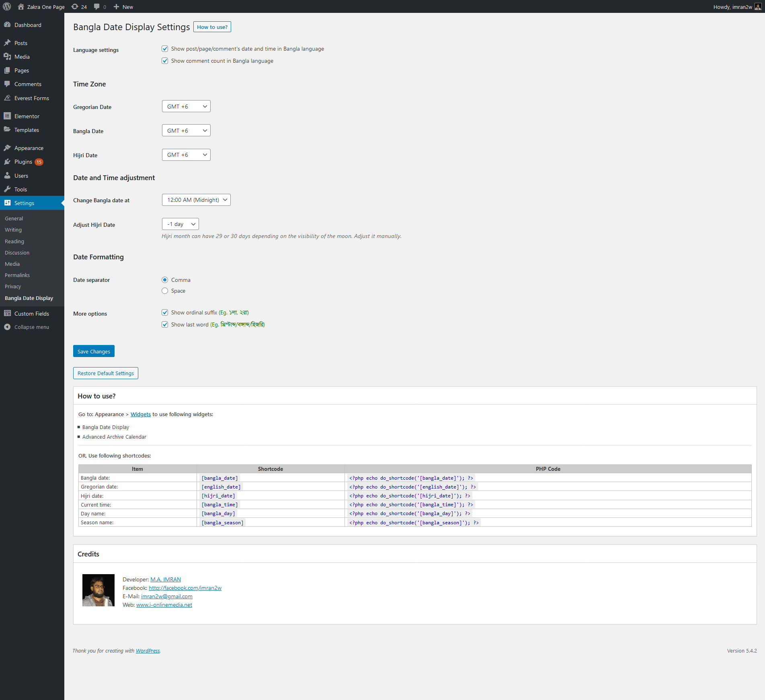Click Save Changes button
Viewport: 765px width, 700px height.
pyautogui.click(x=94, y=351)
